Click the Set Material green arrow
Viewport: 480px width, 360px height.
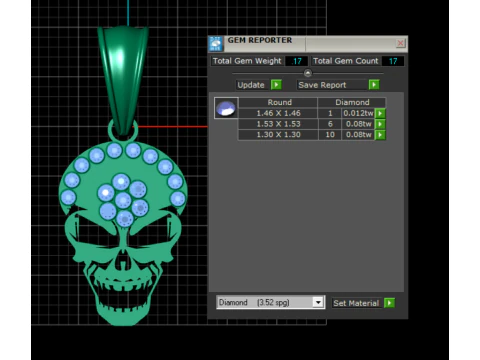[389, 303]
